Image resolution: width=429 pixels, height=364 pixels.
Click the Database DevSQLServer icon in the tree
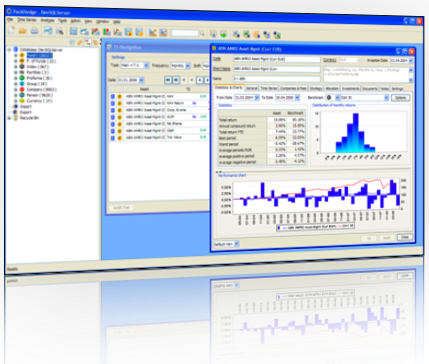pos(16,49)
